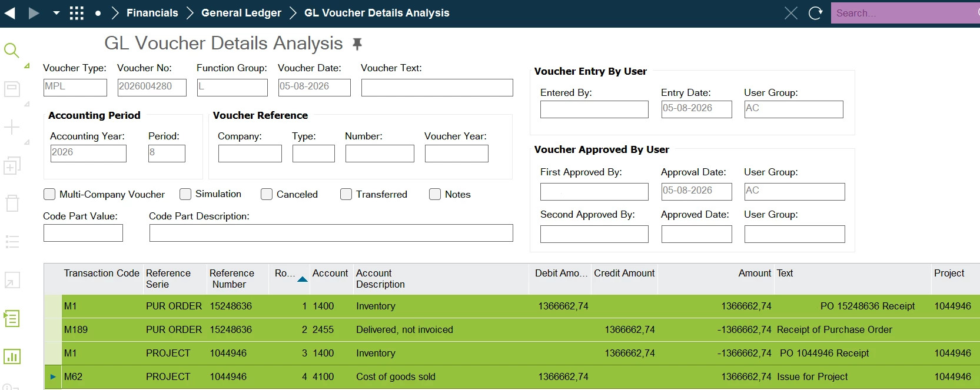Go to General Ledger breadcrumb

coord(241,13)
